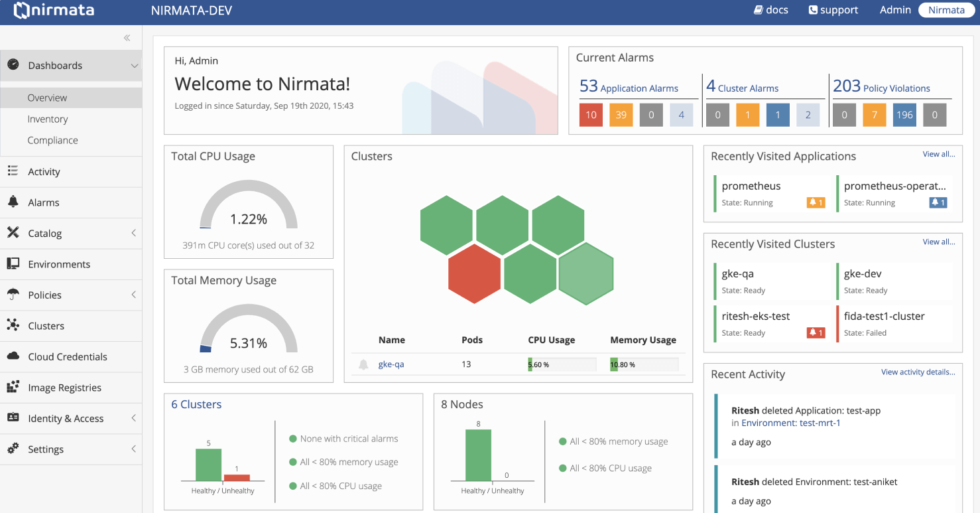Screen dimensions: 980x513
Task: Click the Policies umbrella icon
Action: point(13,294)
